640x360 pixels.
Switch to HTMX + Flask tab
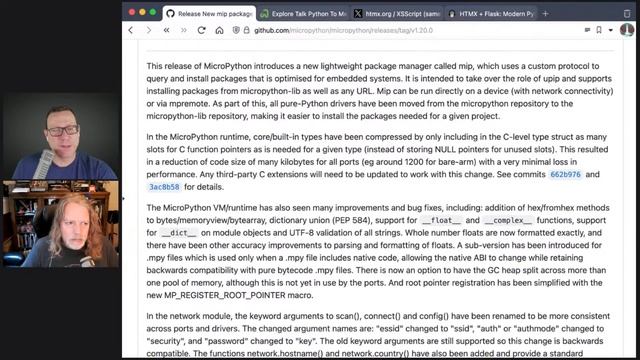(x=491, y=14)
